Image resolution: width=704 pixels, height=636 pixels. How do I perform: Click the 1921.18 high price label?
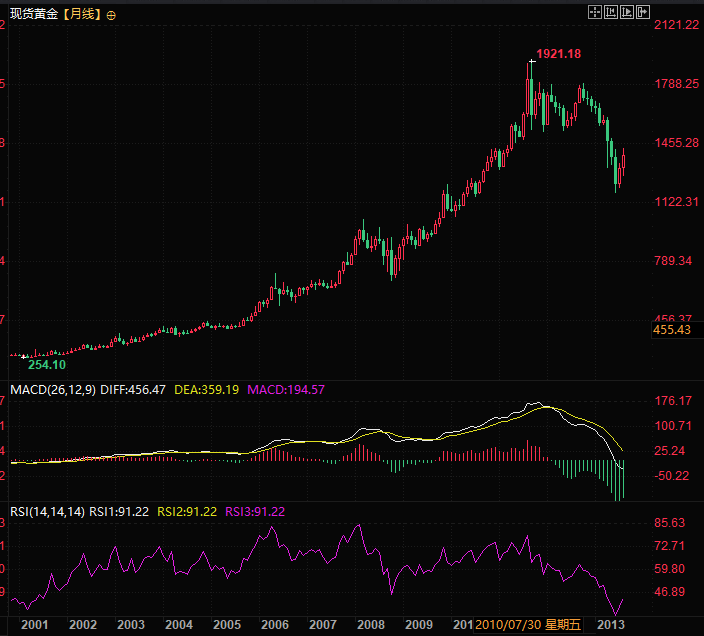pos(559,53)
